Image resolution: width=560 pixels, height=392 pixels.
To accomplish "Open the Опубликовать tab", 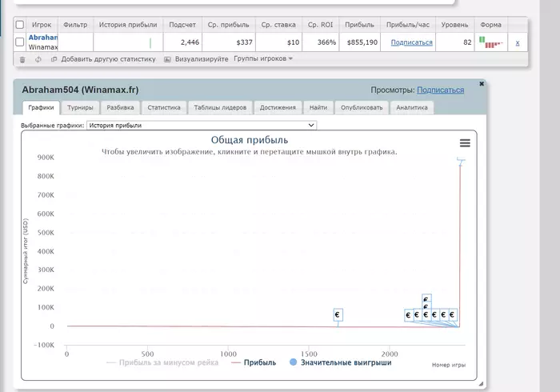I will 362,107.
